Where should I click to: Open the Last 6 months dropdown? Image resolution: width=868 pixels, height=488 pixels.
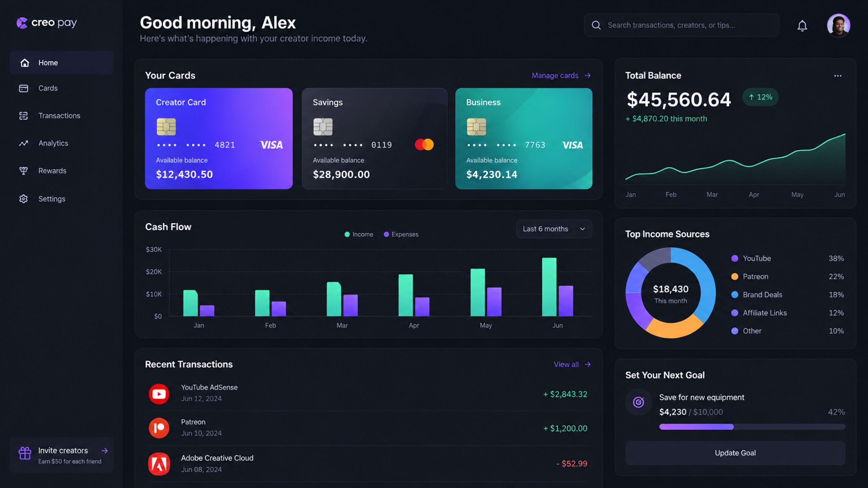point(554,229)
